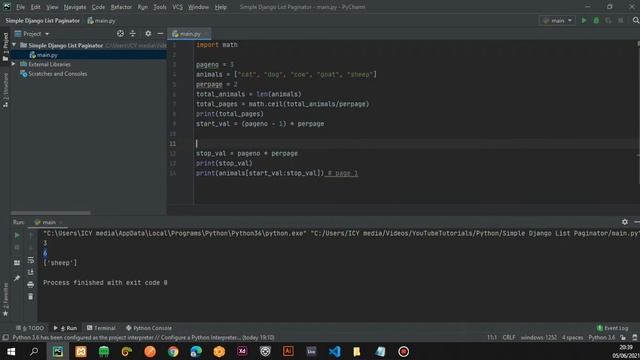Click the up-the-stack-trace arrow in the Run panel
Screen dimensions: 640x360
coord(31,235)
